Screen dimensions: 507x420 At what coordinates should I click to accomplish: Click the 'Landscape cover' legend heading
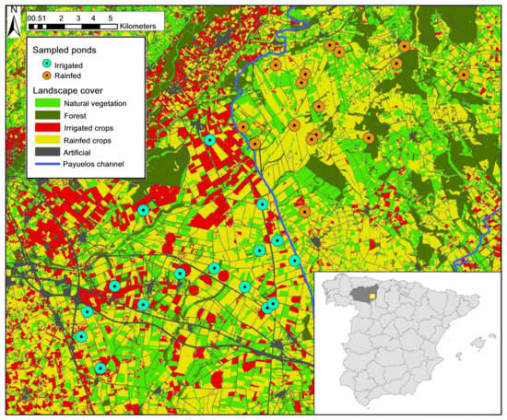pyautogui.click(x=68, y=90)
